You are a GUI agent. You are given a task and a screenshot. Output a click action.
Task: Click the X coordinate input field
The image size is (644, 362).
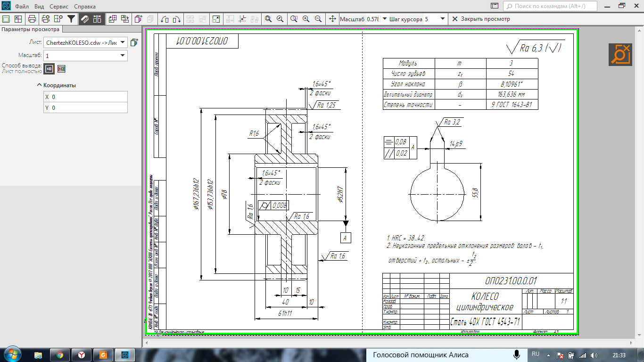click(88, 97)
